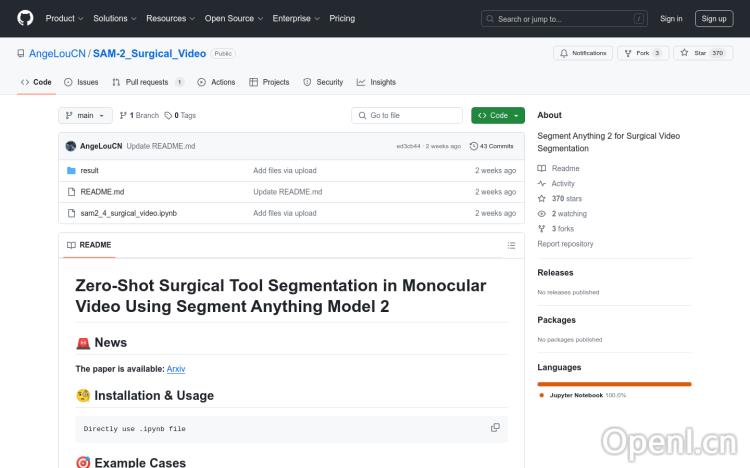750x468 pixels.
Task: Open the GitHub logo homepage
Action: [x=25, y=18]
